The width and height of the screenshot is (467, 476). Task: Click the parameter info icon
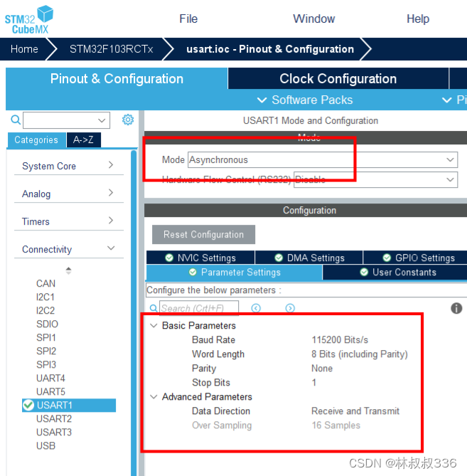pyautogui.click(x=456, y=308)
